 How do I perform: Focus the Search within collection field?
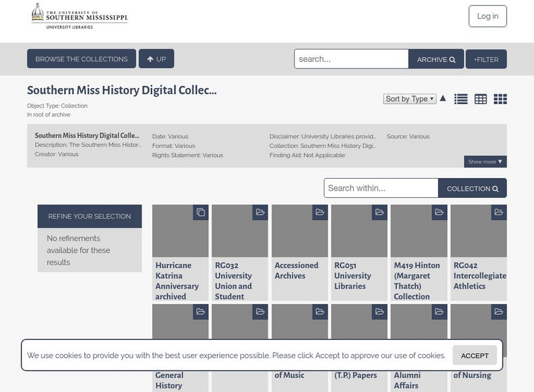[380, 188]
